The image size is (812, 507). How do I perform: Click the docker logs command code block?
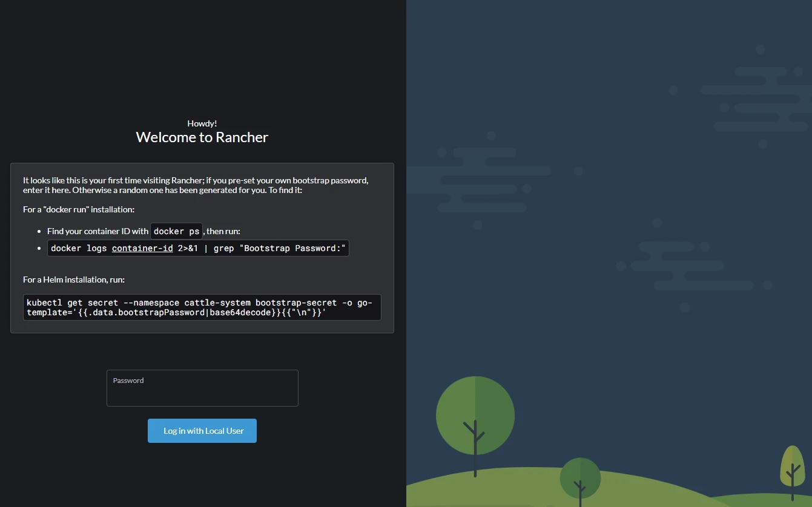[x=198, y=248]
